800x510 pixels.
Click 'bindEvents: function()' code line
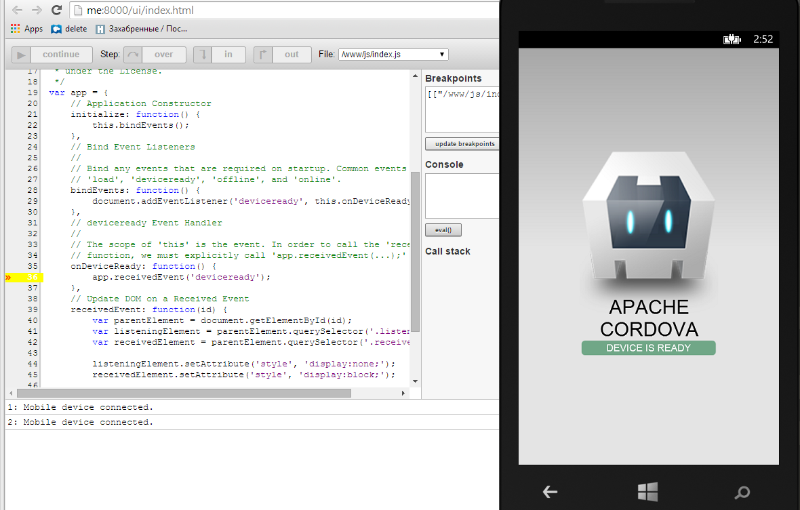coord(135,190)
